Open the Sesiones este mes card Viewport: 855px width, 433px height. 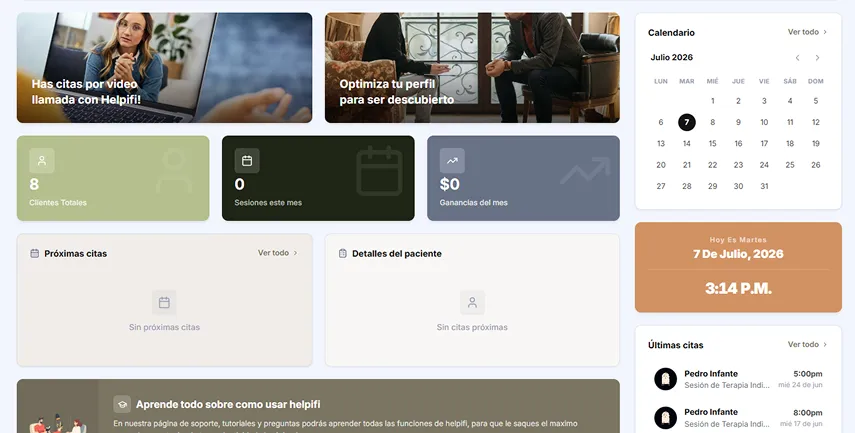point(318,178)
